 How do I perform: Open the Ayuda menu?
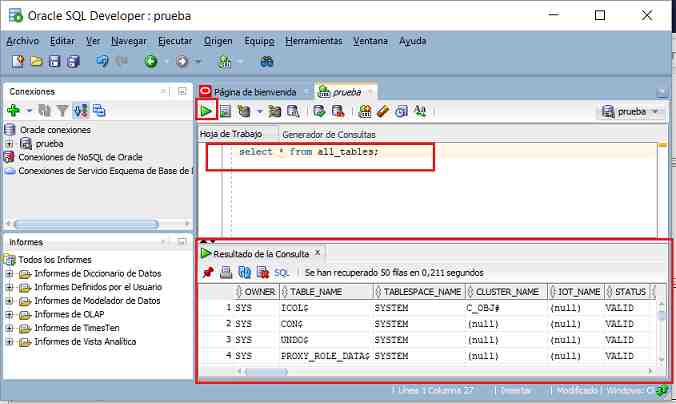[x=413, y=41]
